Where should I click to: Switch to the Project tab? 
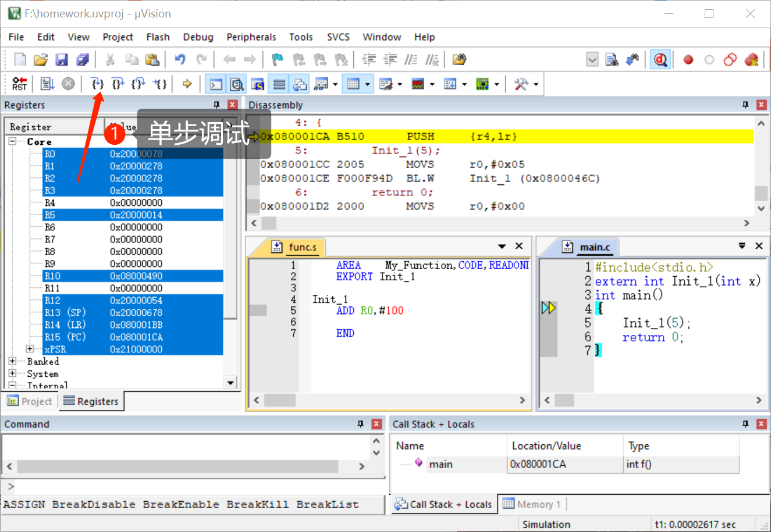(30, 401)
